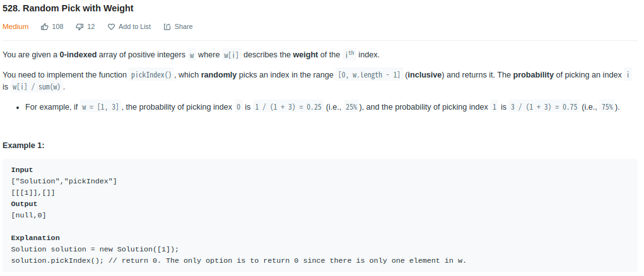The height and width of the screenshot is (276, 644).
Task: Click the 12 dislikes count
Action: pos(91,26)
